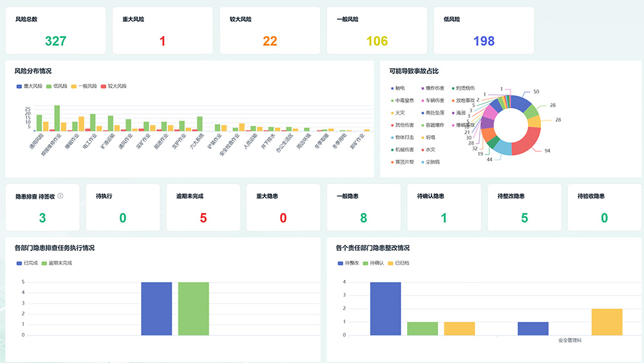Toggle the 待整改 legend item
The height and width of the screenshot is (363, 644).
tap(348, 263)
